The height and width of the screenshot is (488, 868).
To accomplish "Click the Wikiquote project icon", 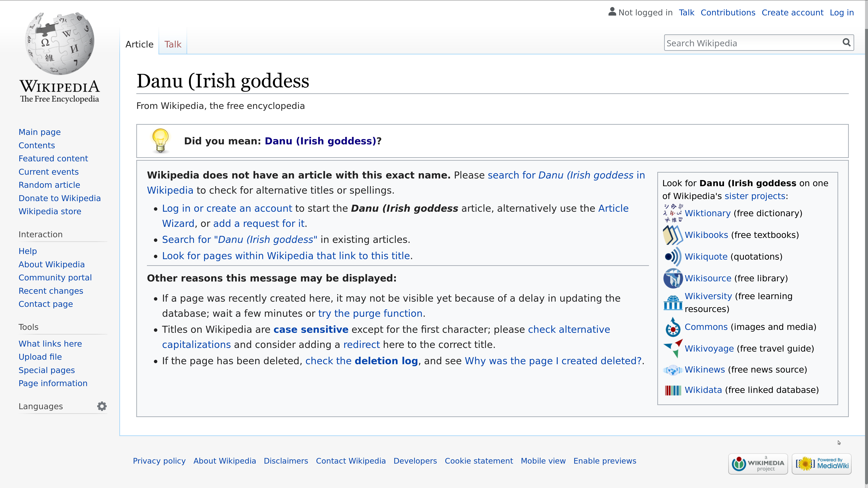I will pyautogui.click(x=672, y=257).
